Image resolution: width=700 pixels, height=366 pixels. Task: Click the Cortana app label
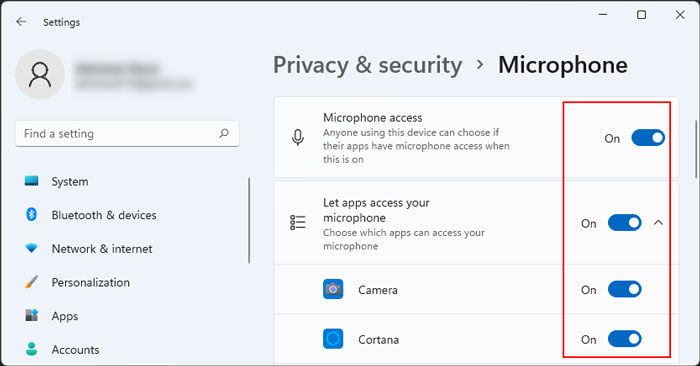pyautogui.click(x=379, y=340)
